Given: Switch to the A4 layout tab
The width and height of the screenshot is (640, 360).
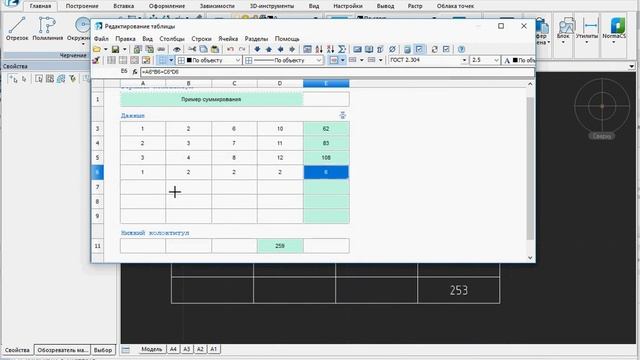Looking at the screenshot, I should click(x=173, y=349).
